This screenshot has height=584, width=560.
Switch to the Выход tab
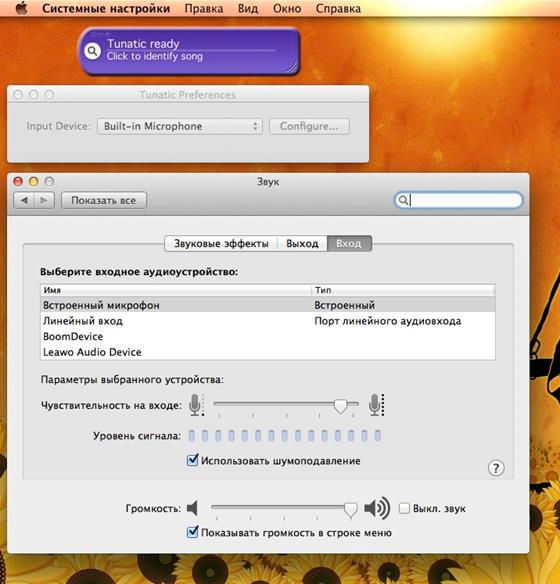tap(302, 244)
